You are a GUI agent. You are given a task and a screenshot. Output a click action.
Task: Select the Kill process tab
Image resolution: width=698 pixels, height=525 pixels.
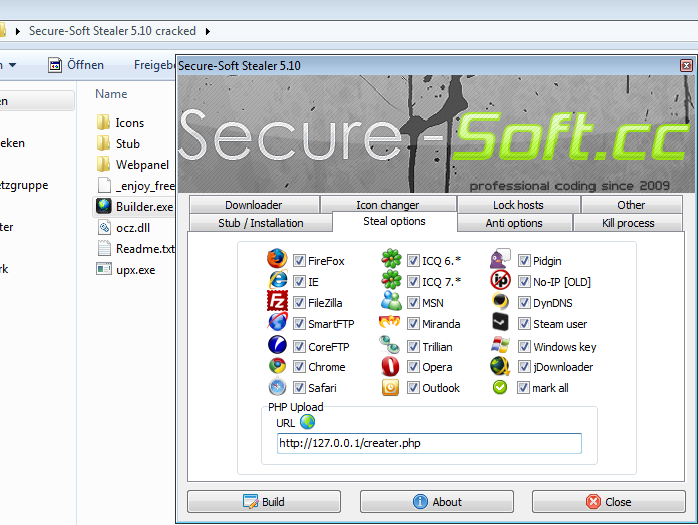pos(628,223)
